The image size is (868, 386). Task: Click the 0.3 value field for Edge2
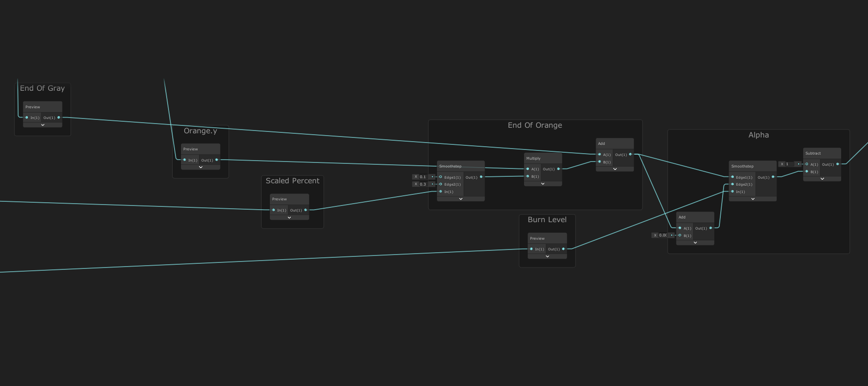[x=423, y=184]
